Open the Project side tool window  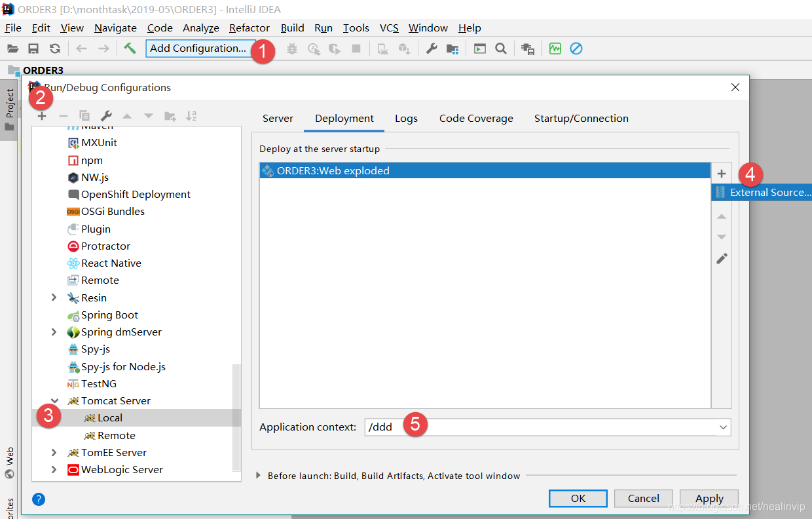coord(9,110)
